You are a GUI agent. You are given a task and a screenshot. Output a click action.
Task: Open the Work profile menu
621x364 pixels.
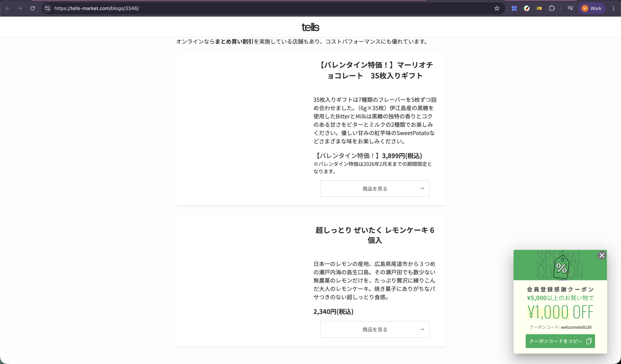(592, 8)
